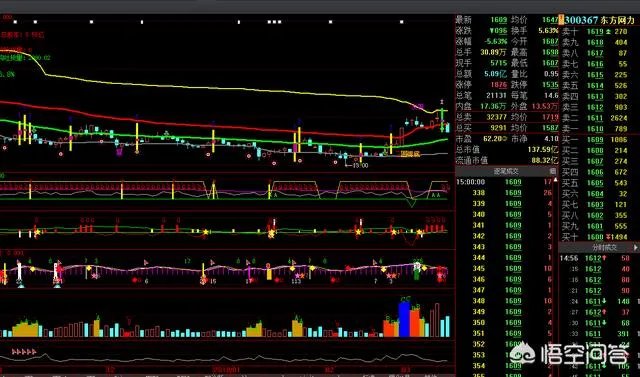The height and width of the screenshot is (377, 640).
Task: Click the up-arrow icon in the 卖十 row
Action: click(609, 31)
